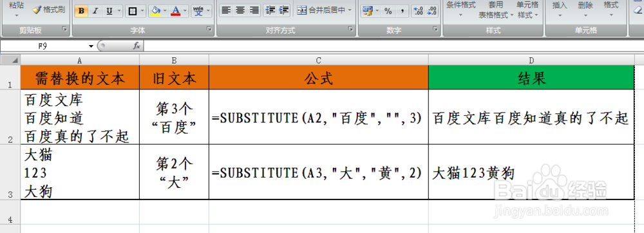This screenshot has width=644, height=233.
Task: Open Number (数字) group dialog launcher
Action: coord(435,29)
